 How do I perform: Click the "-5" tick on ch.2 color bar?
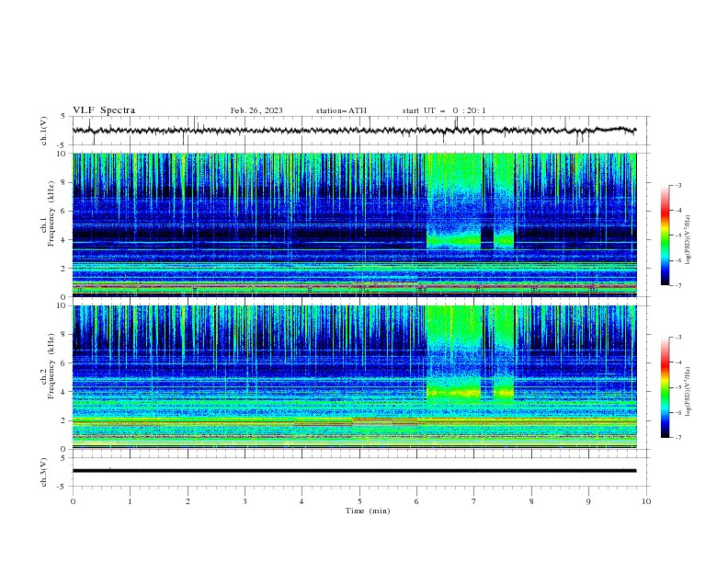(x=678, y=387)
